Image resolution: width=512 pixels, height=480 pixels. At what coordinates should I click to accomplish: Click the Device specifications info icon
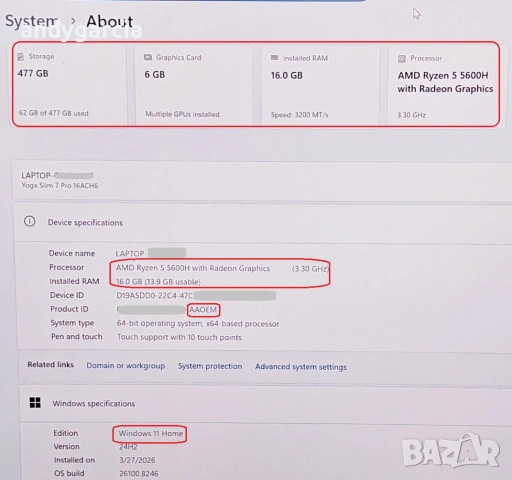click(x=30, y=221)
